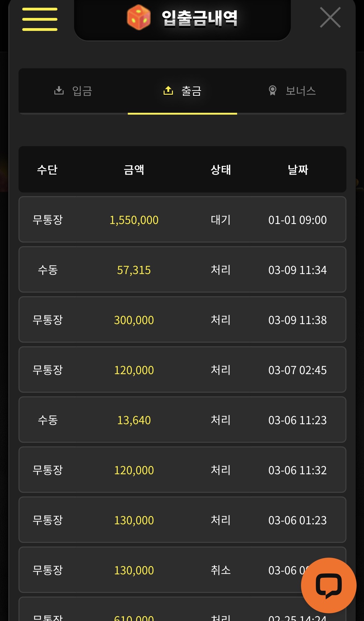Select the 300,000 withdrawal row

182,320
